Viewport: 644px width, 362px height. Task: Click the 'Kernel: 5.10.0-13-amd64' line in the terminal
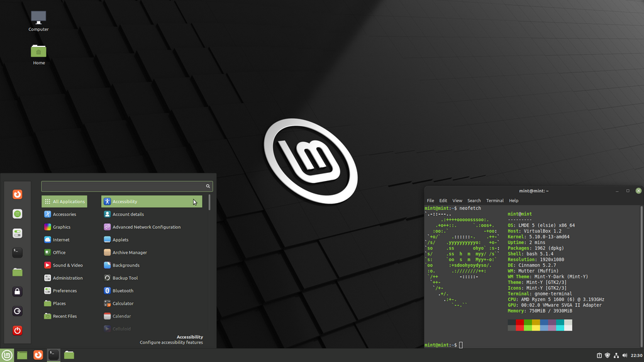click(538, 237)
